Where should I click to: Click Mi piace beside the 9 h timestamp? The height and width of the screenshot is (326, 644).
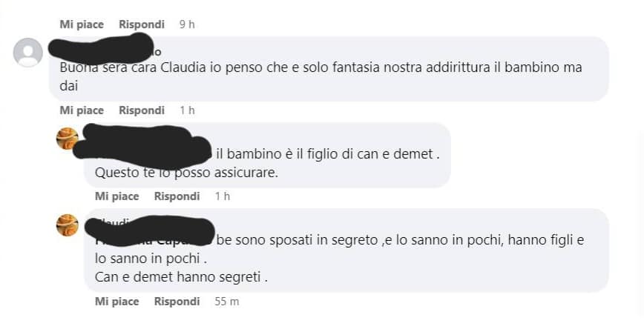82,24
